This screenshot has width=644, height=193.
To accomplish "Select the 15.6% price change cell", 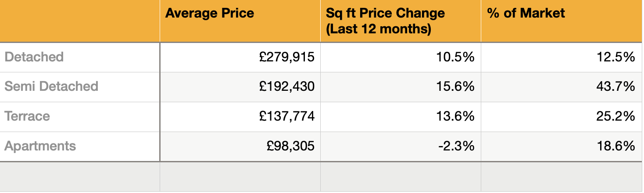I will [401, 87].
